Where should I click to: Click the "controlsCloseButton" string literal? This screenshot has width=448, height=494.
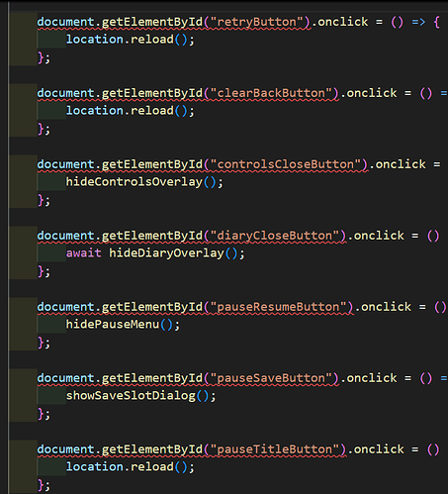tap(286, 164)
